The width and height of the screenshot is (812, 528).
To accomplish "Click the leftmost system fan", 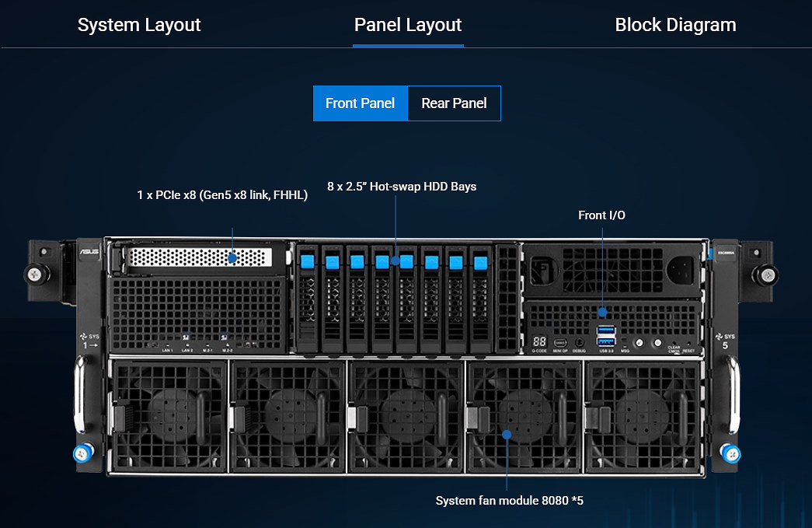I will tap(169, 415).
